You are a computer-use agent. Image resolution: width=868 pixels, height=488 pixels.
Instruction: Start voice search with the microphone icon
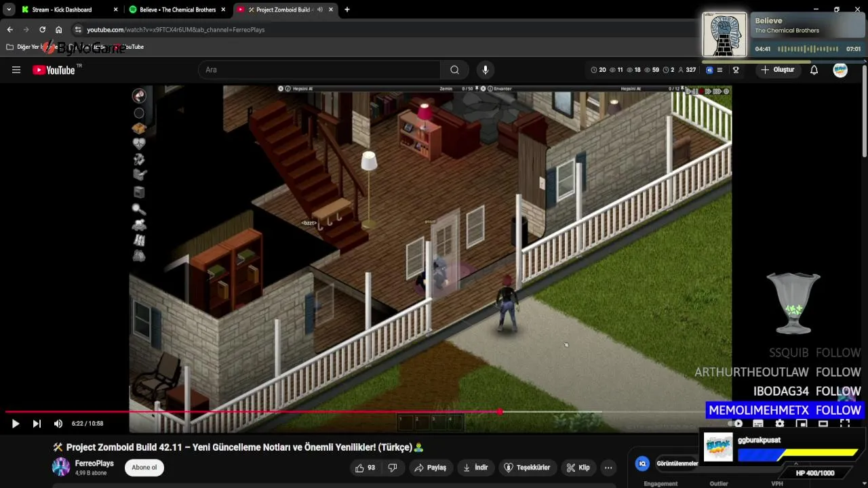point(485,70)
